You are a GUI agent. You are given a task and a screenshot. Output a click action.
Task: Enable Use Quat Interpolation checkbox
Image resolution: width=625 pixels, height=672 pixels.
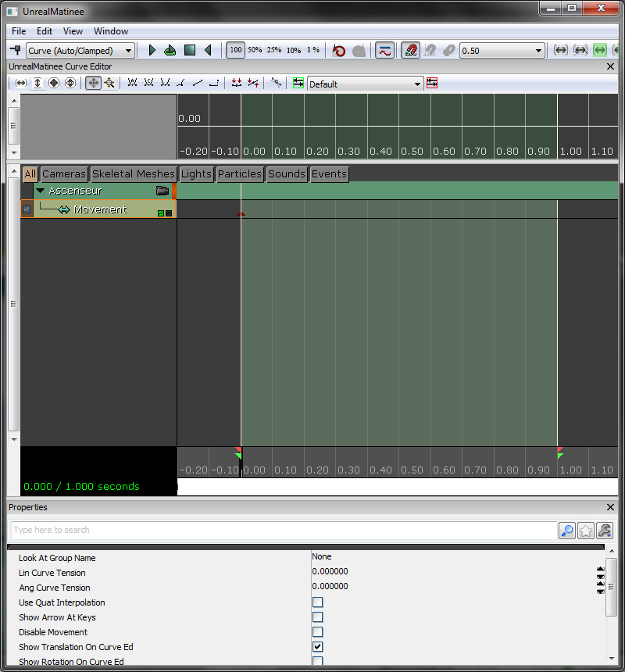[318, 602]
